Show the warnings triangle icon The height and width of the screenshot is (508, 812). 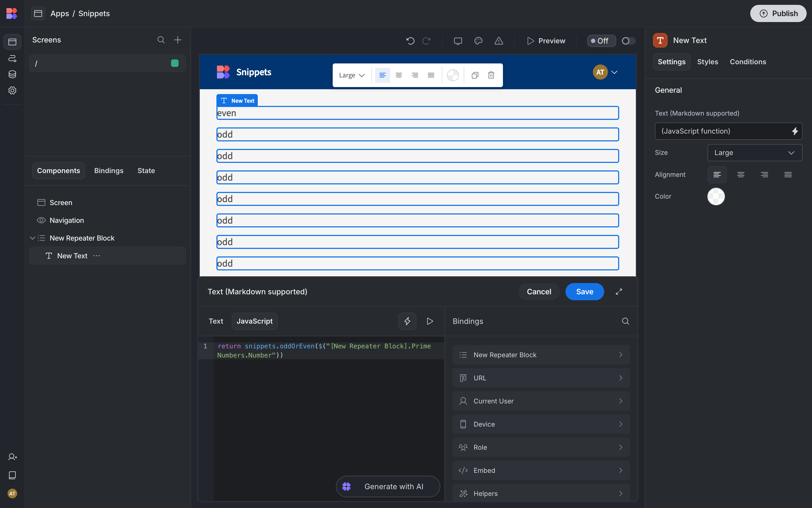tap(499, 41)
